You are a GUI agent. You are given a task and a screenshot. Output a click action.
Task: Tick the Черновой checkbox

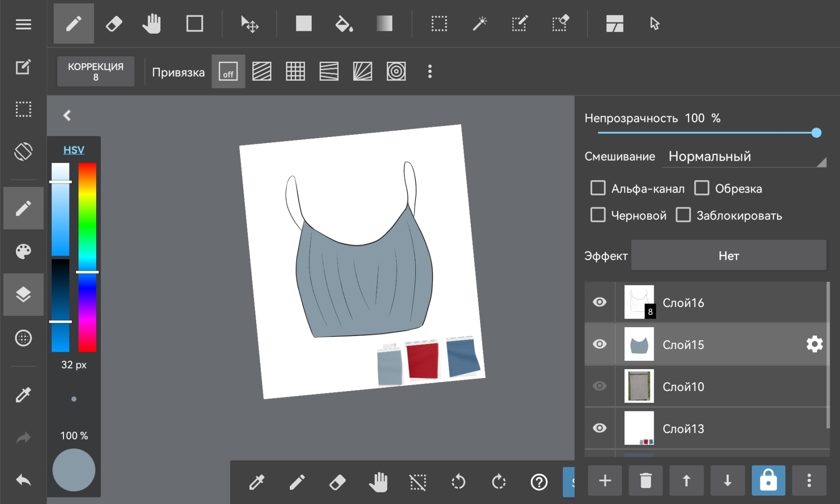[598, 215]
